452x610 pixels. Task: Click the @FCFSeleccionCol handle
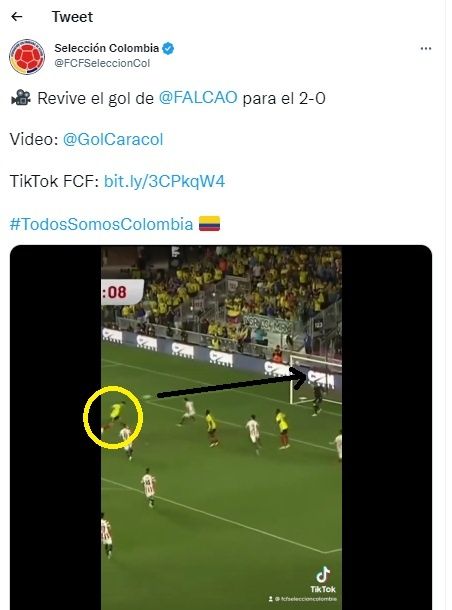102,63
